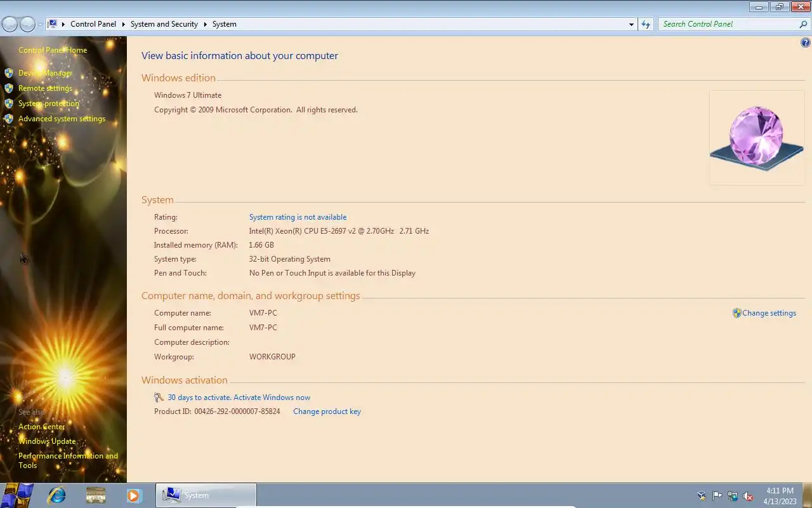Viewport: 812px width, 508px height.
Task: Click the shield icon next to Device Manager
Action: (9, 73)
